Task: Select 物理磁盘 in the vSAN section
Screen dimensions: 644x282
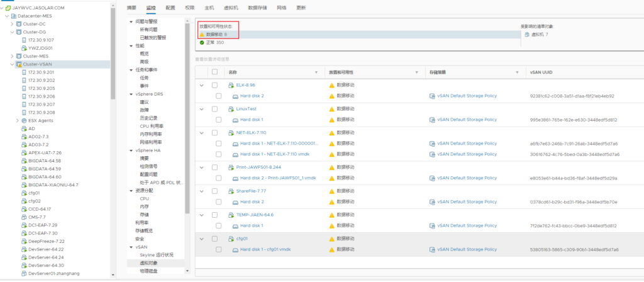Action: (148, 271)
